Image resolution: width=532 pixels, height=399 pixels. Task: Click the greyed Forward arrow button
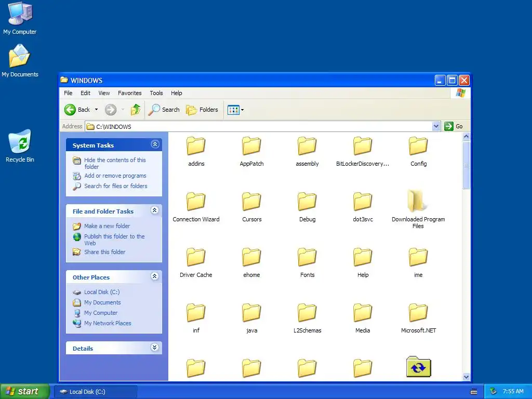tap(111, 110)
